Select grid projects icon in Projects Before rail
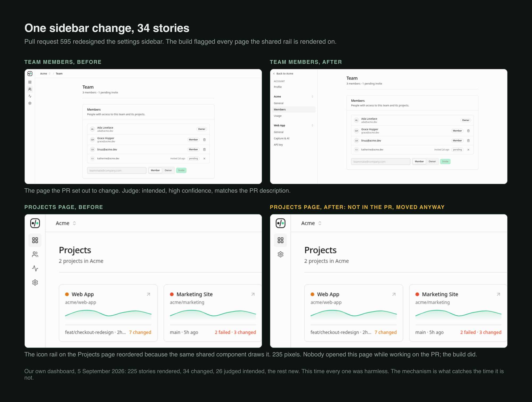The height and width of the screenshot is (402, 532). click(35, 240)
